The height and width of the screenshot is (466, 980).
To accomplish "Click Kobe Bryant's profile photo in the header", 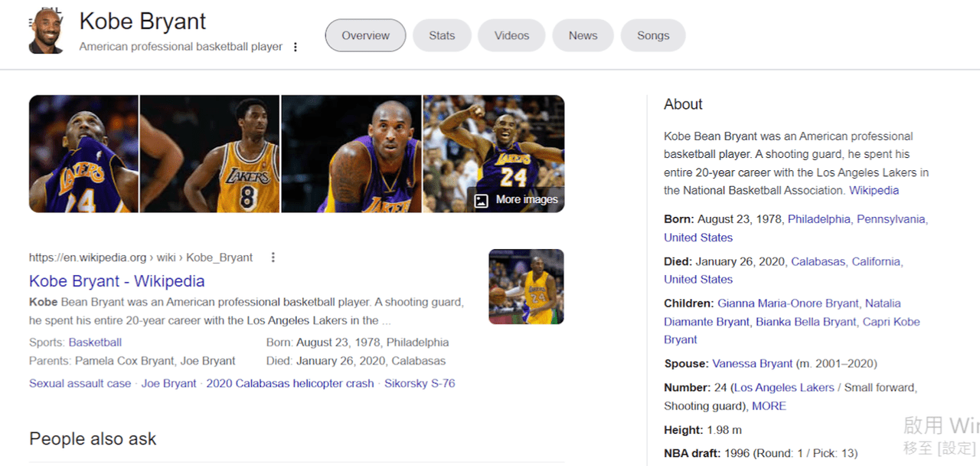I will coord(47,31).
